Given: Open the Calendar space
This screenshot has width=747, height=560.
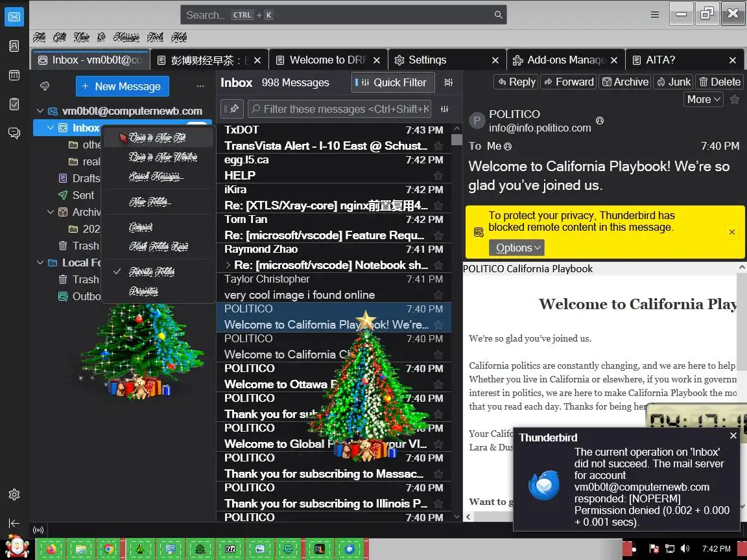Looking at the screenshot, I should [14, 75].
